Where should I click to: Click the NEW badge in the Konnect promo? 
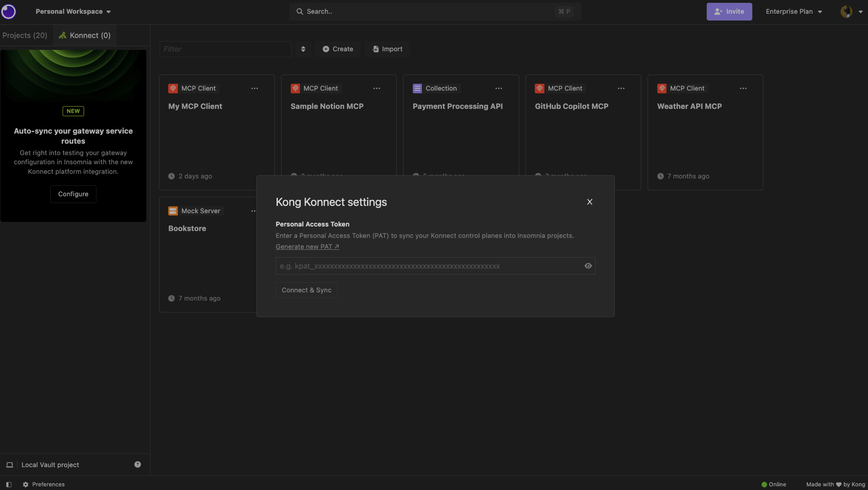click(x=73, y=111)
